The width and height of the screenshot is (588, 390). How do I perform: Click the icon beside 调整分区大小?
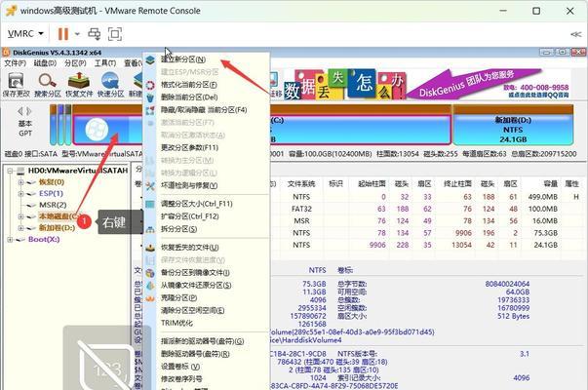click(150, 204)
